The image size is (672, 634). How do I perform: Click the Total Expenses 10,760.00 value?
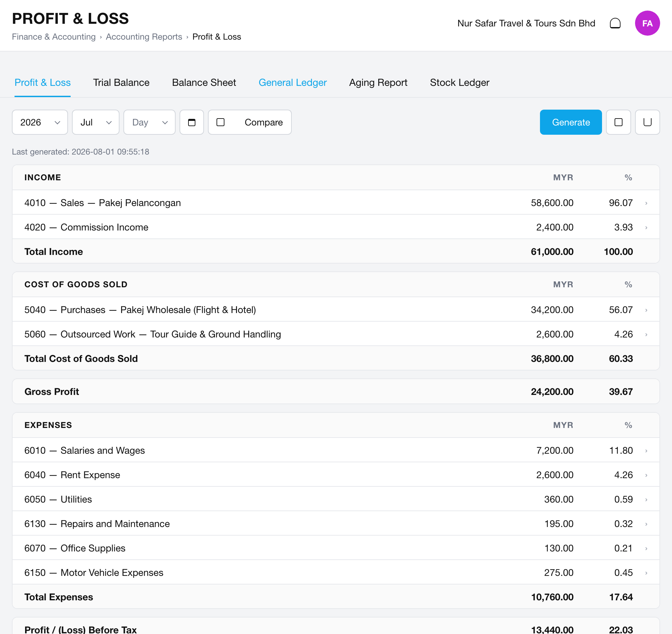tap(552, 597)
